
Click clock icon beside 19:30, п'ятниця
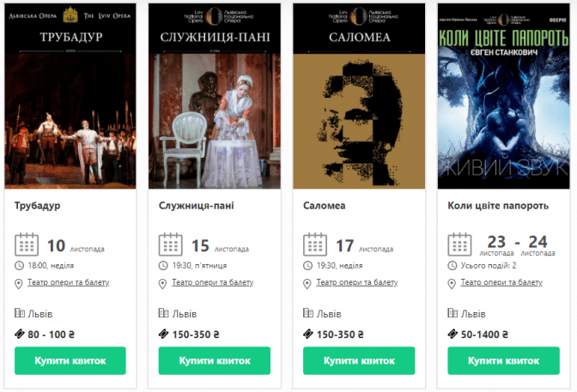pos(163,266)
